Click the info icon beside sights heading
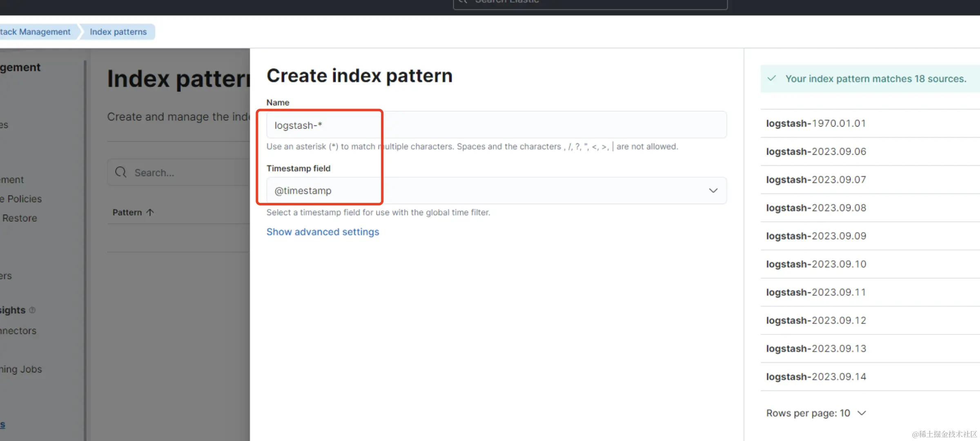 (32, 310)
